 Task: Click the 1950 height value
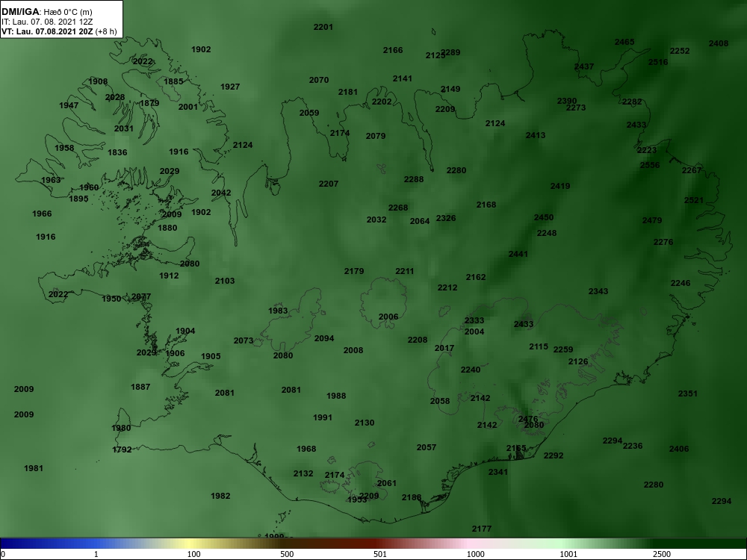point(111,299)
